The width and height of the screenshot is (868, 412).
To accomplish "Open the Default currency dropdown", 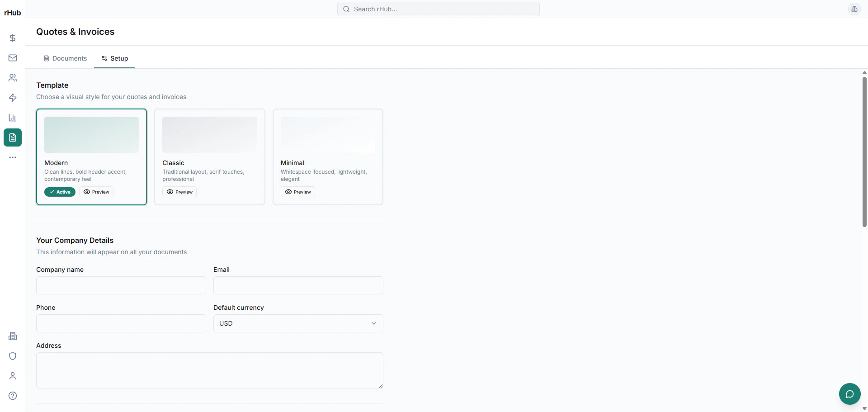I will coord(298,323).
